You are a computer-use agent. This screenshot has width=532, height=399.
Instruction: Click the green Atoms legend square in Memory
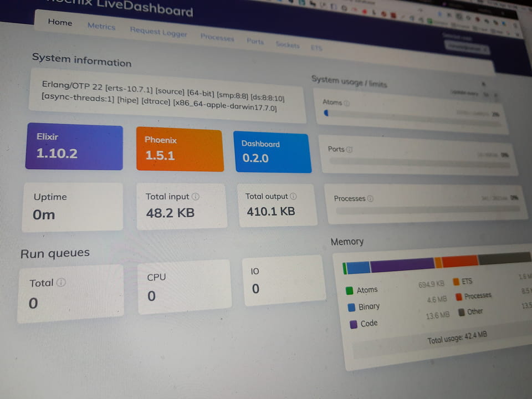pos(350,290)
